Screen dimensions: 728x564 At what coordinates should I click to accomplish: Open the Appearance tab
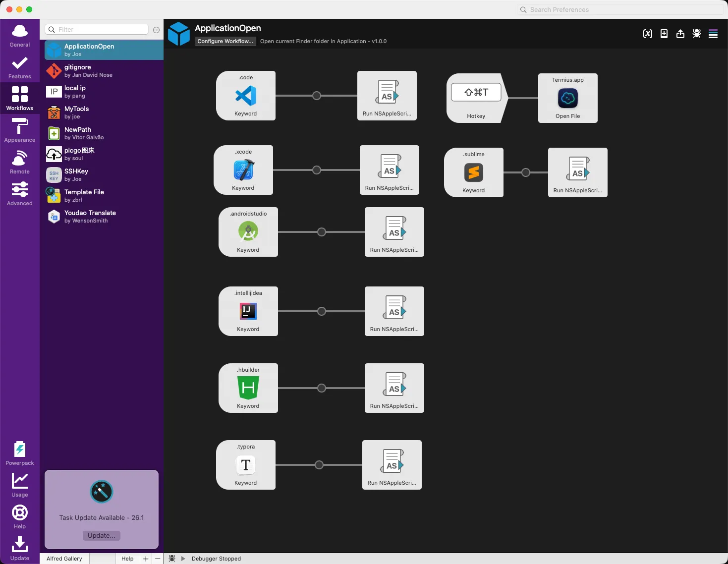20,131
